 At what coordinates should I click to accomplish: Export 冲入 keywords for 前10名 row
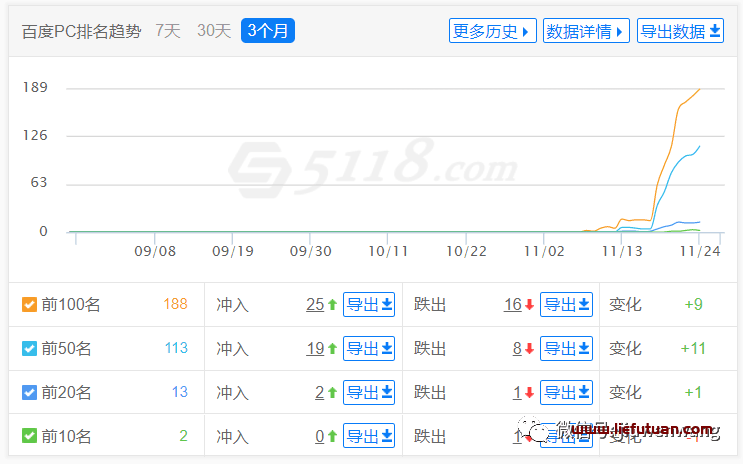tap(369, 436)
